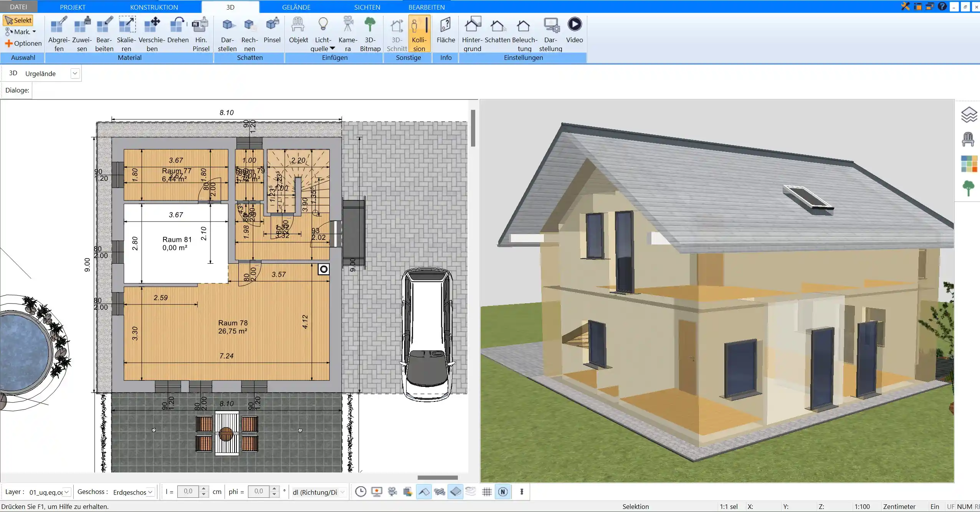Open Schatten settings house icon
The height and width of the screenshot is (512, 980).
click(x=497, y=30)
